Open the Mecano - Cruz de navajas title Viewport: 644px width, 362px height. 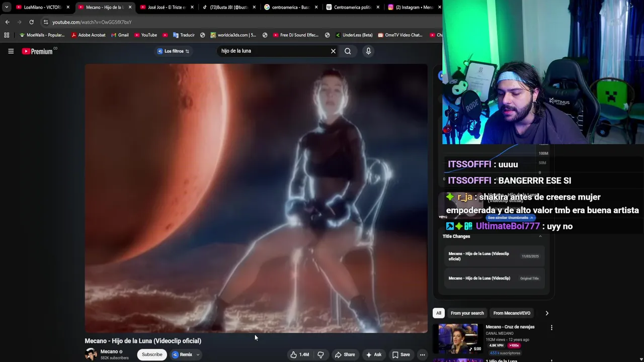click(x=510, y=327)
